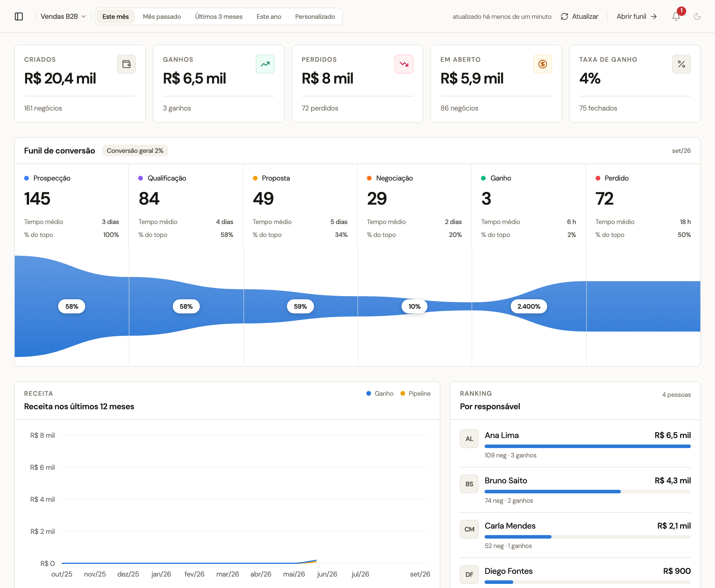Screen dimensions: 715x588
Task: Click the downward trend icon on Perdidos card
Action: point(404,64)
